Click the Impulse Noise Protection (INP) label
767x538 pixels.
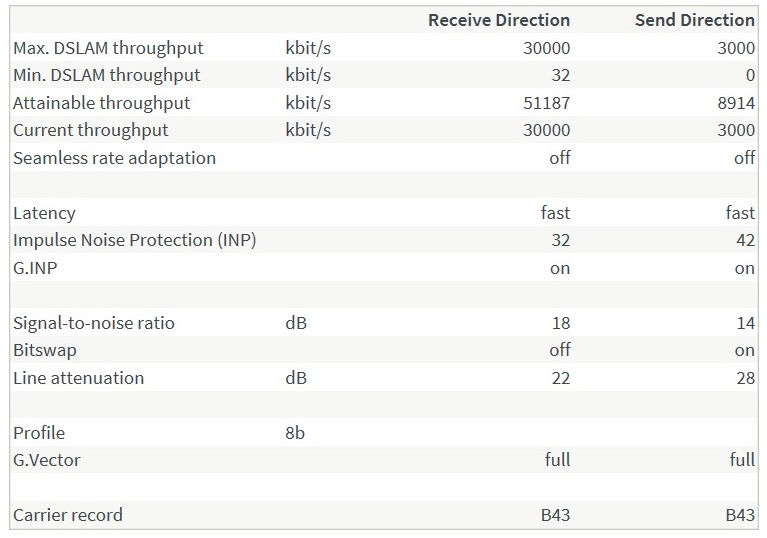pos(135,240)
